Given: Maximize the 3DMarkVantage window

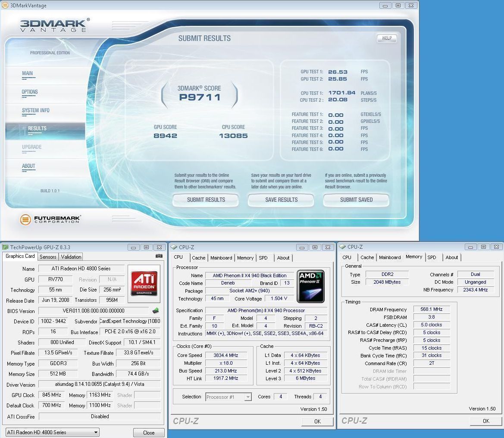Looking at the screenshot, I should pyautogui.click(x=398, y=6).
